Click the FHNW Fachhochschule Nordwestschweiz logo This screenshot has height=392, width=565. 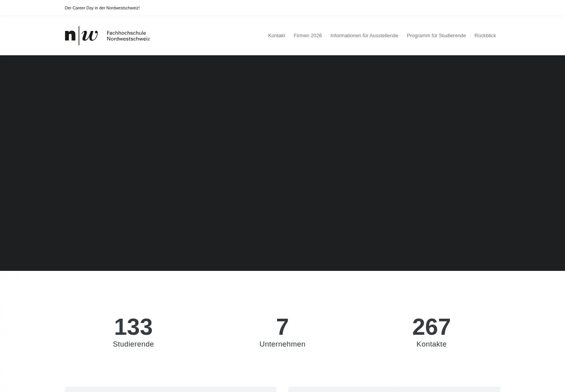click(107, 36)
